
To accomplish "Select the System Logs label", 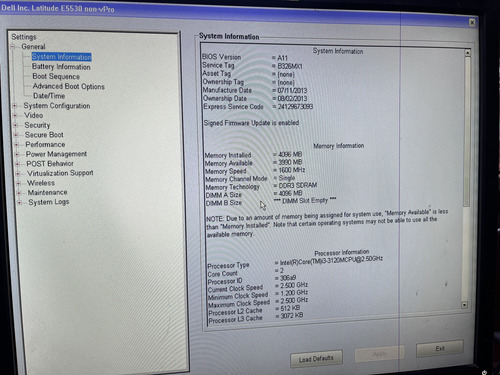I will click(49, 202).
